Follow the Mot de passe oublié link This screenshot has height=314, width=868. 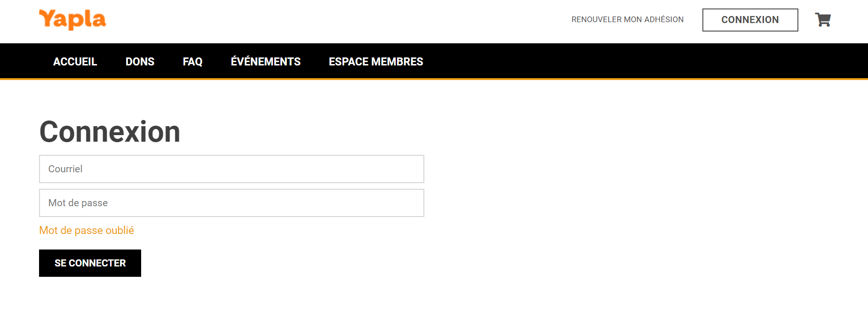(x=87, y=230)
